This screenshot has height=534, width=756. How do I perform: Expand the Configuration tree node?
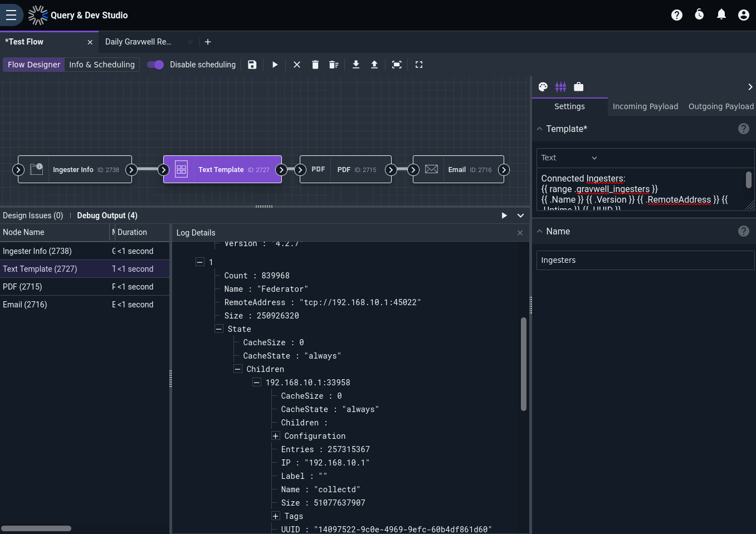[276, 436]
